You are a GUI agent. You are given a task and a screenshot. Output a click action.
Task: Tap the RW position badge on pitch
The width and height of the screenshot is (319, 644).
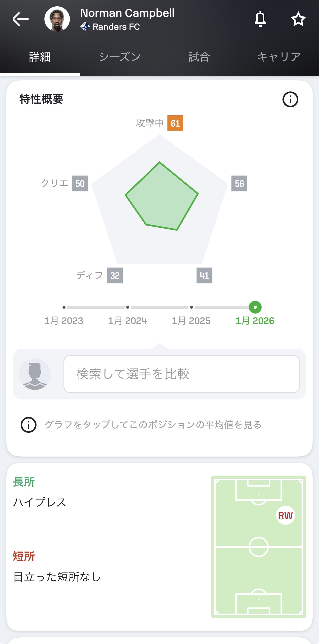point(285,515)
